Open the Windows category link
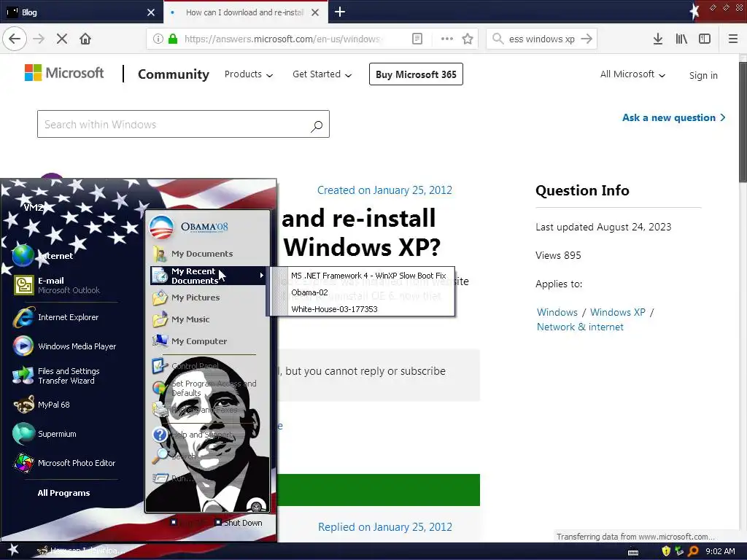 point(557,312)
